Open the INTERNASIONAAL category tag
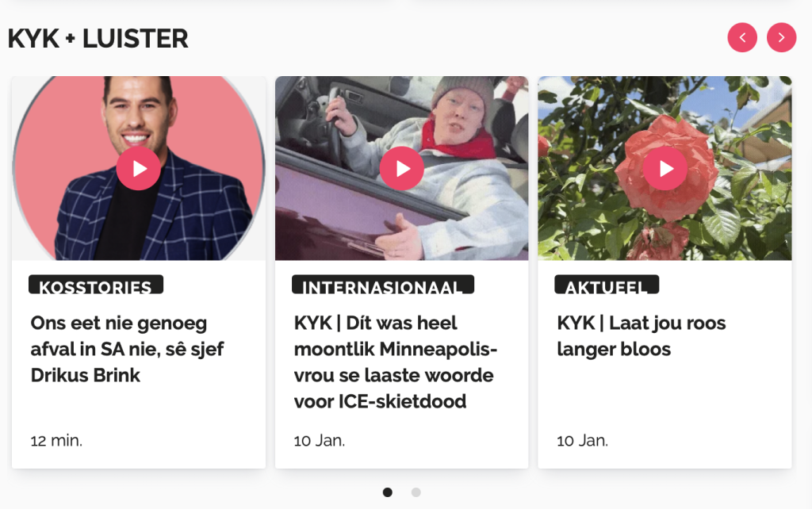This screenshot has height=509, width=812. click(x=383, y=285)
